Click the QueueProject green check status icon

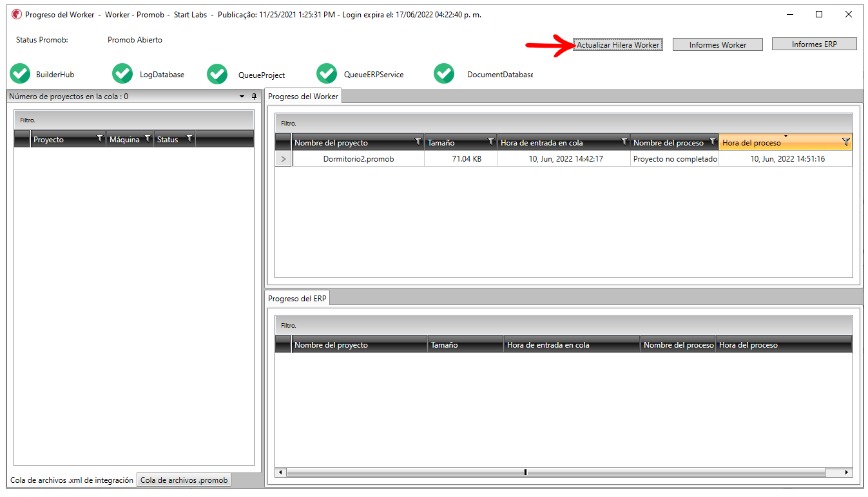[x=217, y=74]
